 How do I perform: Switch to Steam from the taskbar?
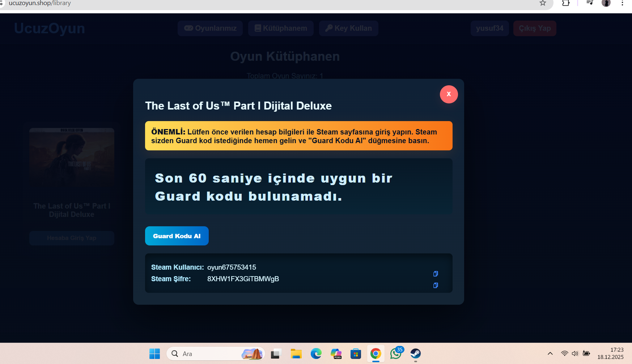coord(416,354)
